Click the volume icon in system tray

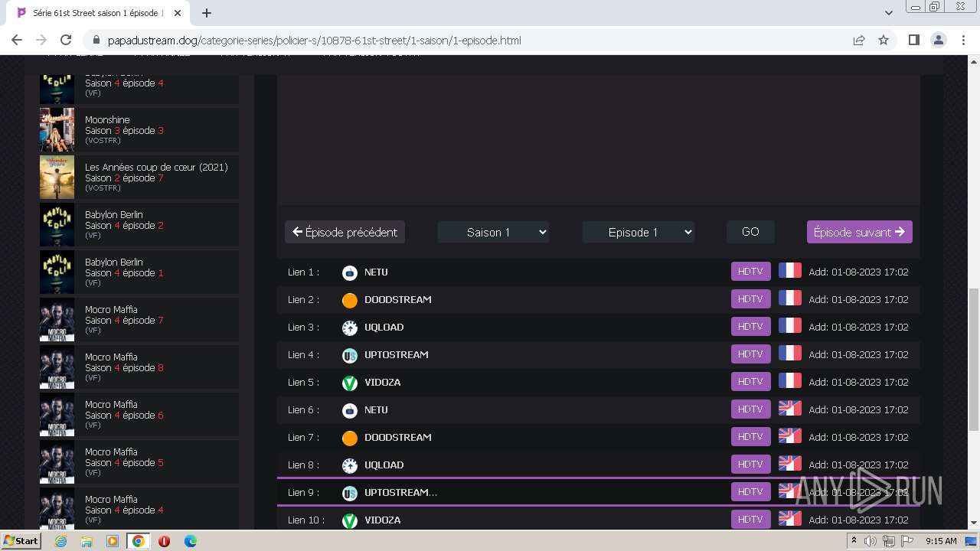871,541
